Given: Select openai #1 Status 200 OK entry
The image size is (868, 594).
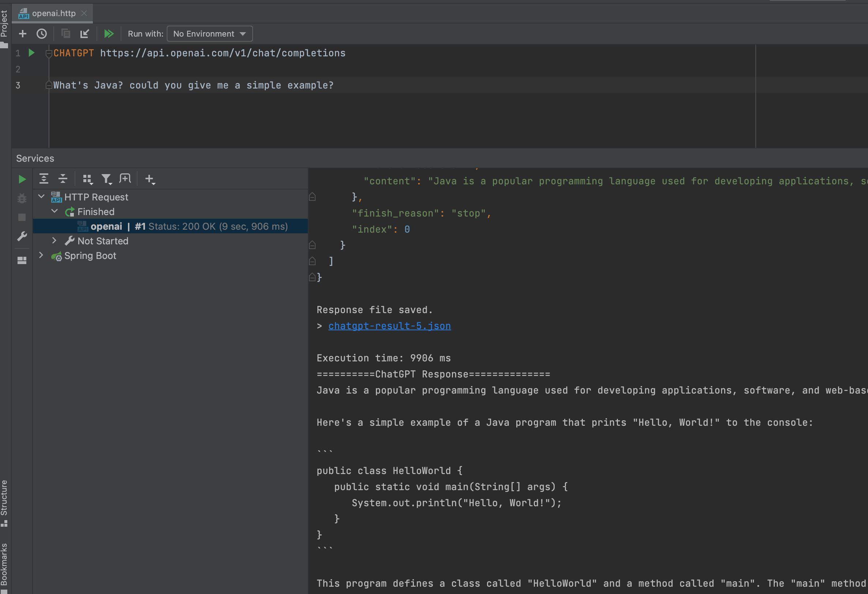Looking at the screenshot, I should click(x=189, y=226).
